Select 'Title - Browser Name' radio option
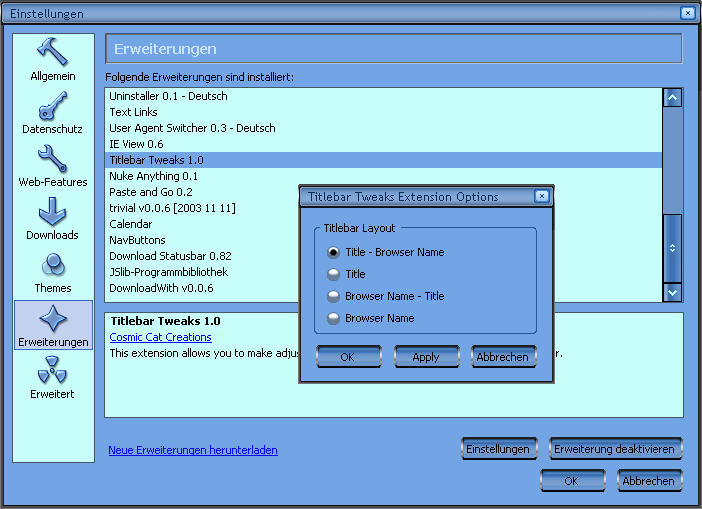Image resolution: width=702 pixels, height=509 pixels. point(334,253)
